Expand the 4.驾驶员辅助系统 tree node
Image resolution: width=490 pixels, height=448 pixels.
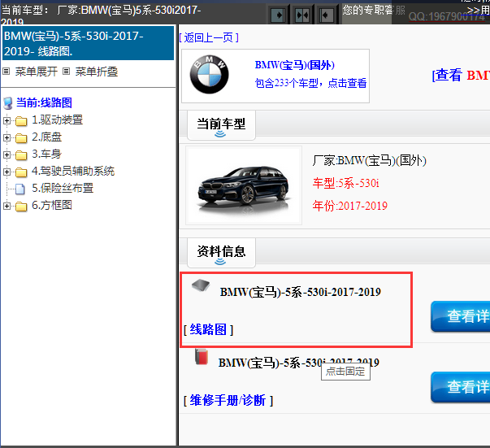click(7, 172)
